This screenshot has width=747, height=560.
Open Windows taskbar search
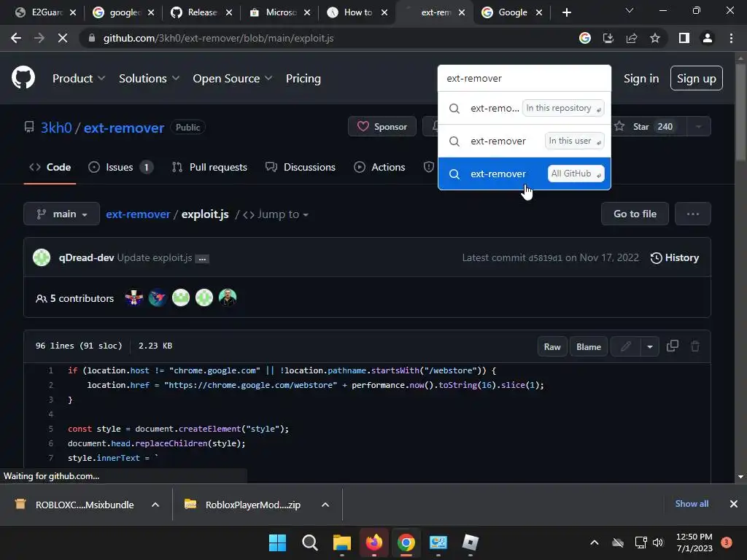[309, 542]
